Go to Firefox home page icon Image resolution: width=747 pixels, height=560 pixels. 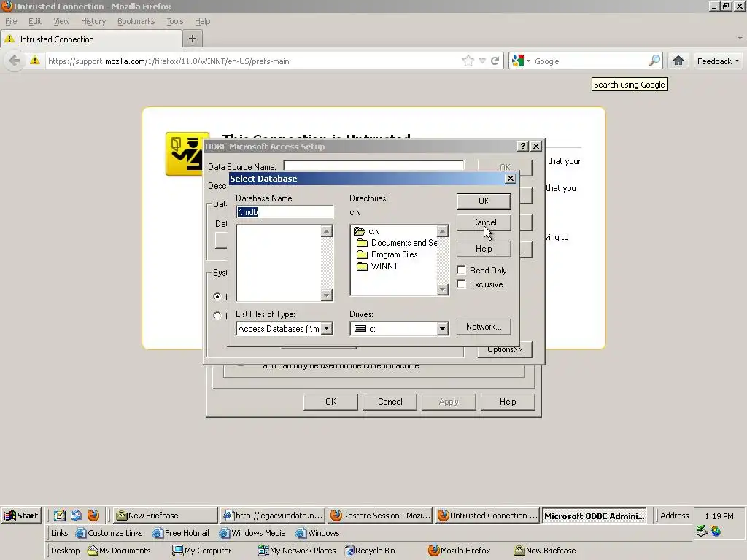pos(678,61)
